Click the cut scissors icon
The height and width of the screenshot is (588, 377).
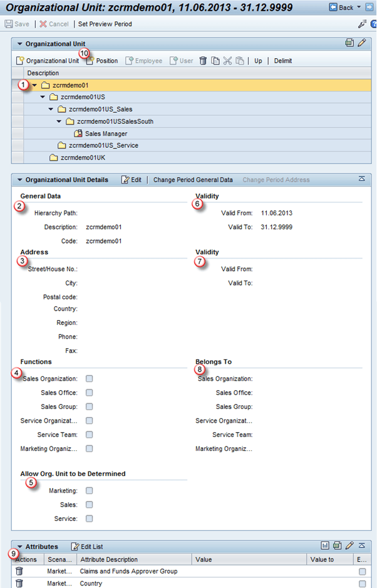point(227,61)
